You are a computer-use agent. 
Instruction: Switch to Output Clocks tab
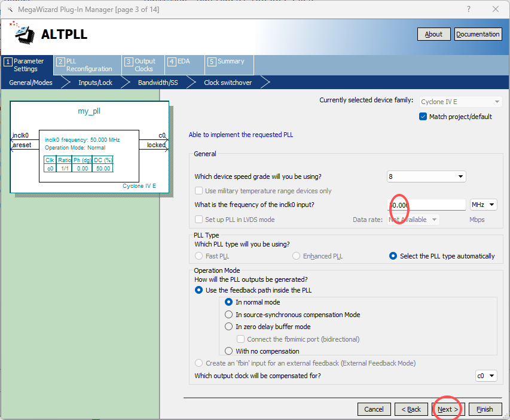(x=143, y=65)
